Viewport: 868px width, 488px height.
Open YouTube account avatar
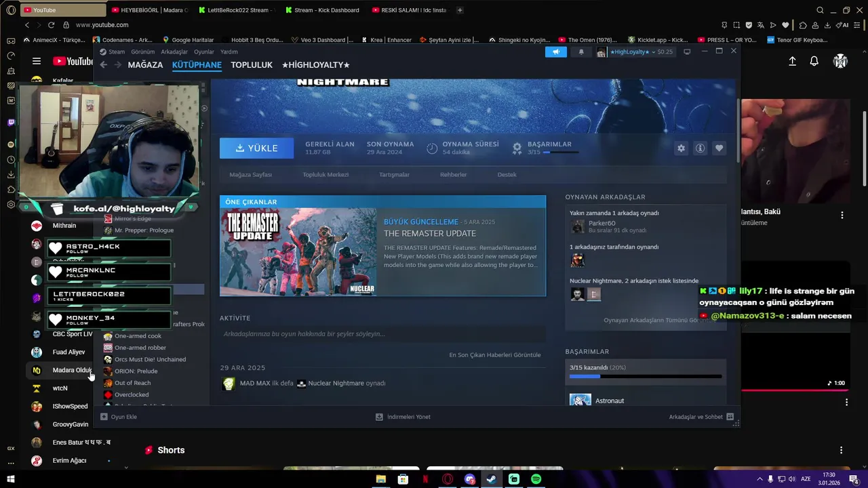coord(840,61)
